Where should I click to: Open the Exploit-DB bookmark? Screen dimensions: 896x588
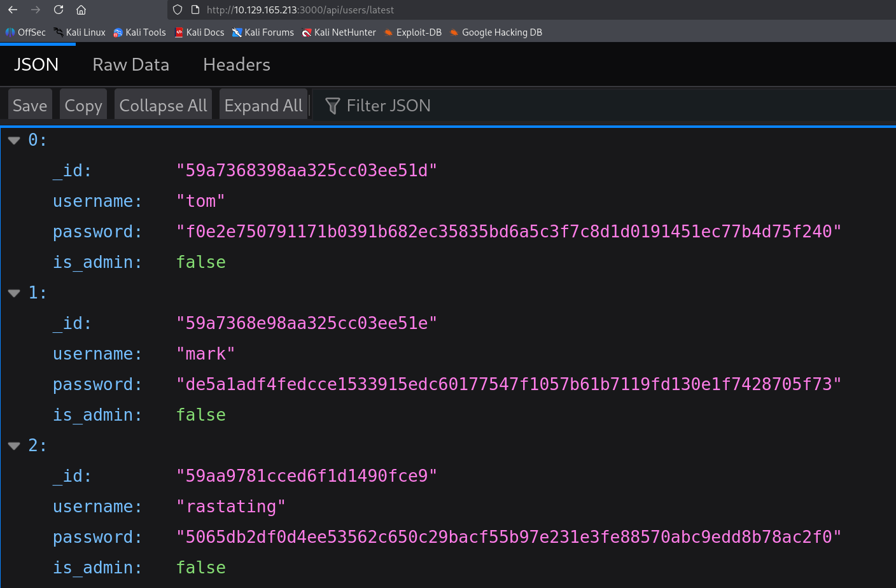[412, 32]
